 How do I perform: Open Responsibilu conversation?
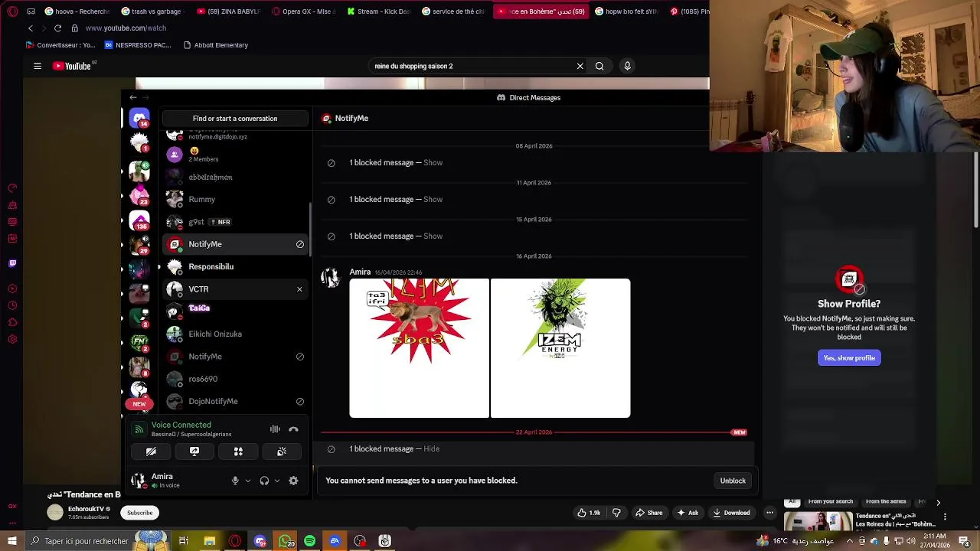(x=235, y=266)
